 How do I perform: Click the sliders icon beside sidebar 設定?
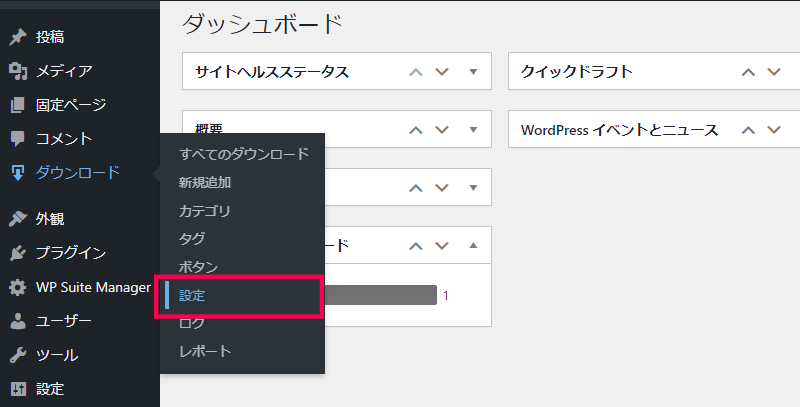point(17,389)
